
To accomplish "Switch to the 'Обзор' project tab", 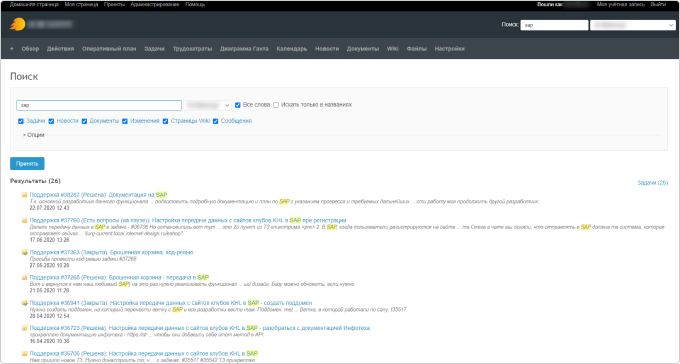I will point(30,49).
